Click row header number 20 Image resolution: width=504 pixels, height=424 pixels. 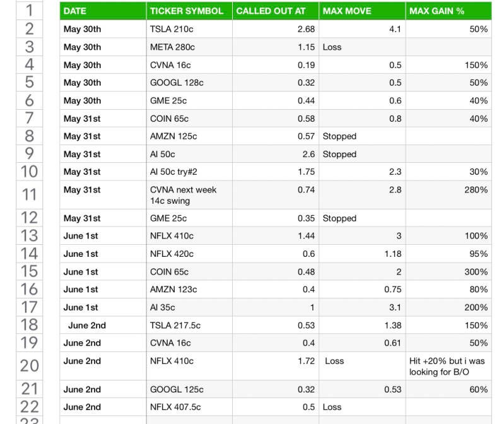30,366
